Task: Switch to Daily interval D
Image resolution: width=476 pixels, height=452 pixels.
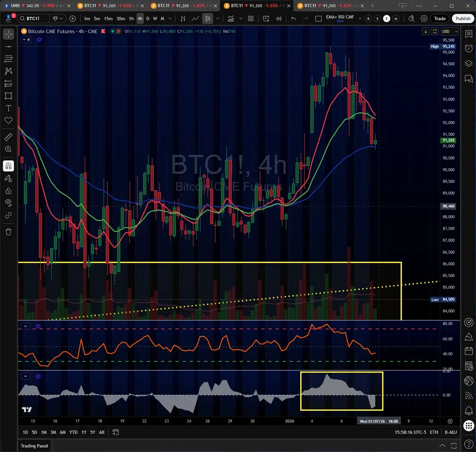Action: pos(148,19)
